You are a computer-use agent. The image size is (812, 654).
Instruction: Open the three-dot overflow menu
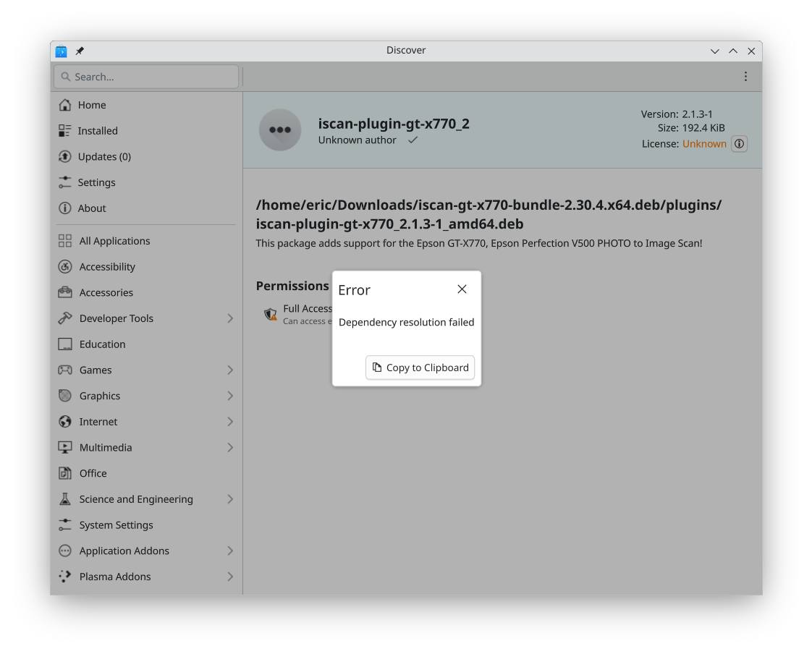tap(745, 77)
